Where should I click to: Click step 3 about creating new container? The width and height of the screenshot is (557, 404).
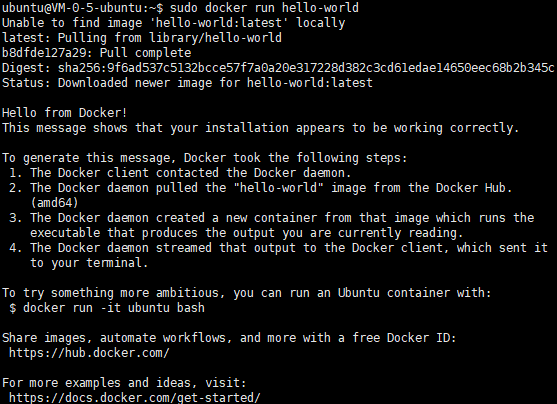[x=271, y=225]
